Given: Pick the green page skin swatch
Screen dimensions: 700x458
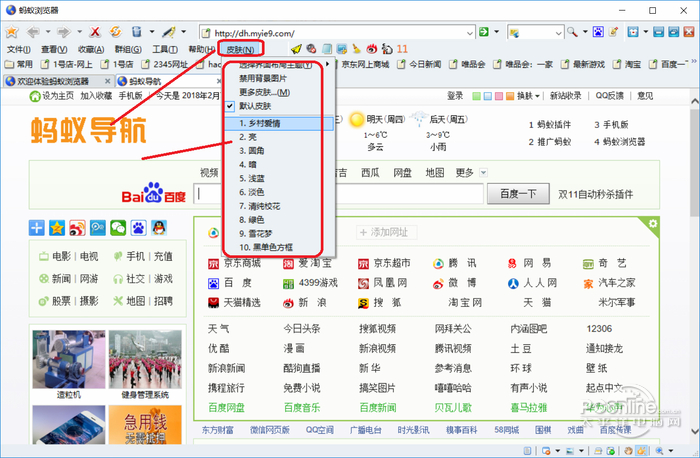Looking at the screenshot, I should pos(477,96).
